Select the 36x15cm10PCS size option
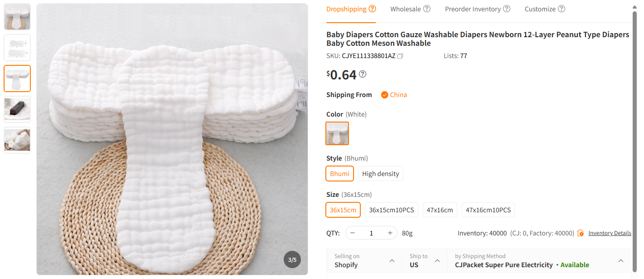 tap(391, 210)
